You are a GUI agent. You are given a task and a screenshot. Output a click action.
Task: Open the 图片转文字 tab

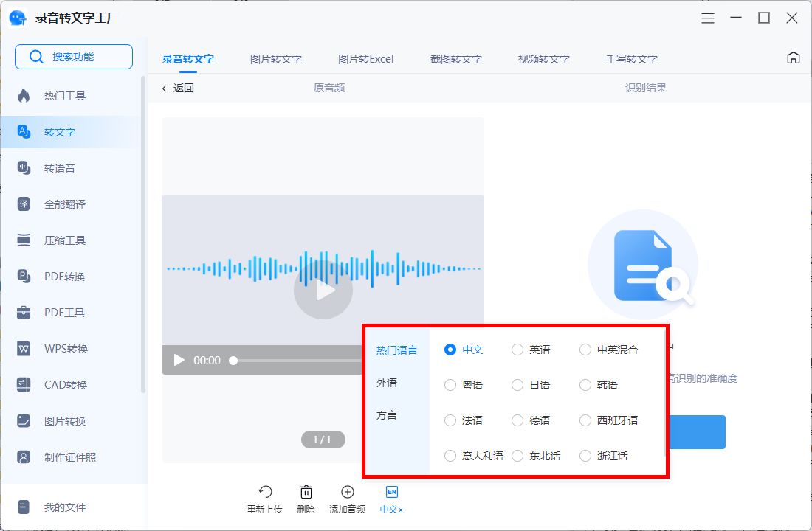click(x=276, y=59)
